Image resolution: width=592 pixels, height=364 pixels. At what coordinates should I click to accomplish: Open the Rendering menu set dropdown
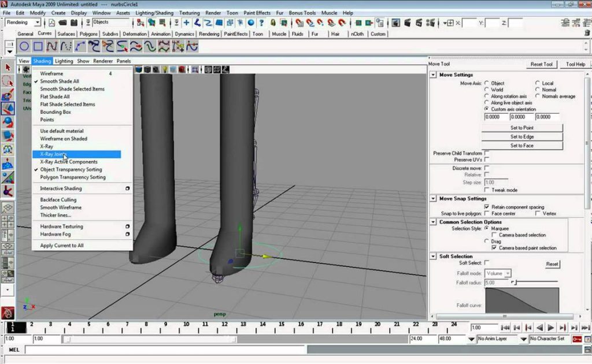point(23,23)
